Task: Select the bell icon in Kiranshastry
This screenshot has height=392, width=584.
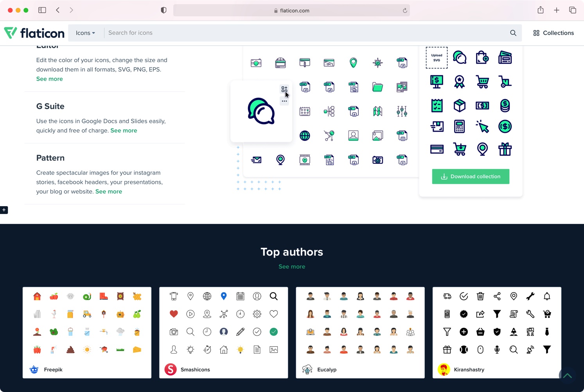Action: [547, 296]
